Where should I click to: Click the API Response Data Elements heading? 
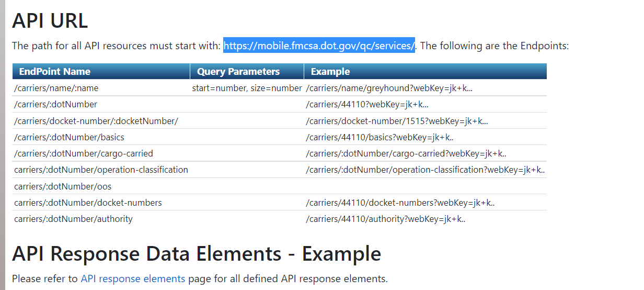click(x=197, y=254)
